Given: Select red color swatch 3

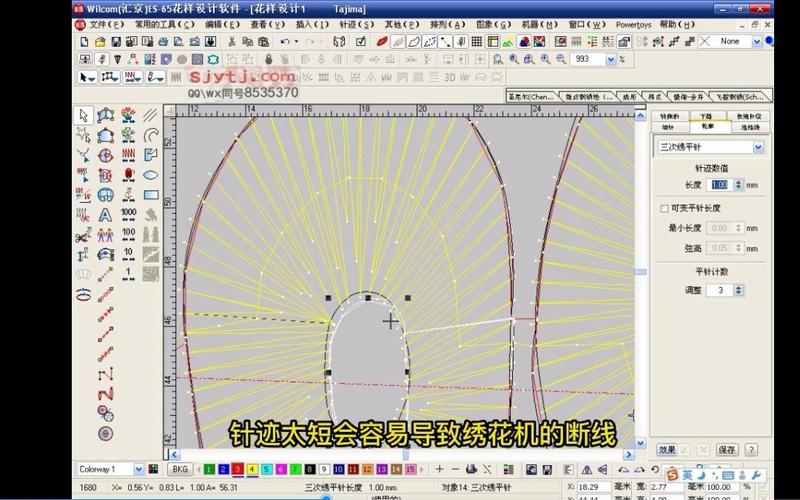Looking at the screenshot, I should click(237, 469).
